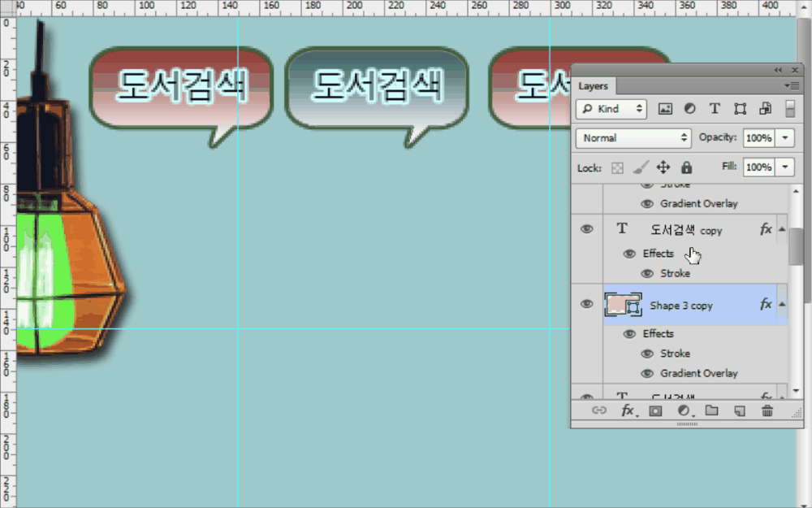Click Layers panel scrollbar thumb

(x=796, y=246)
